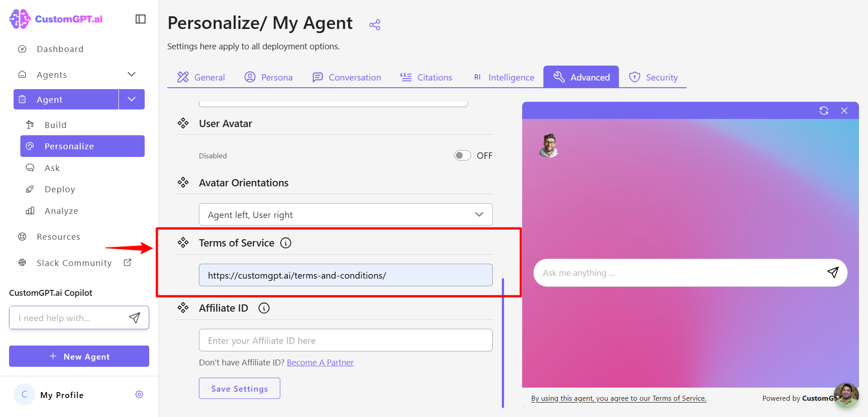Follow the Become A Partner link
Screen dimensions: 868x417
(320, 362)
